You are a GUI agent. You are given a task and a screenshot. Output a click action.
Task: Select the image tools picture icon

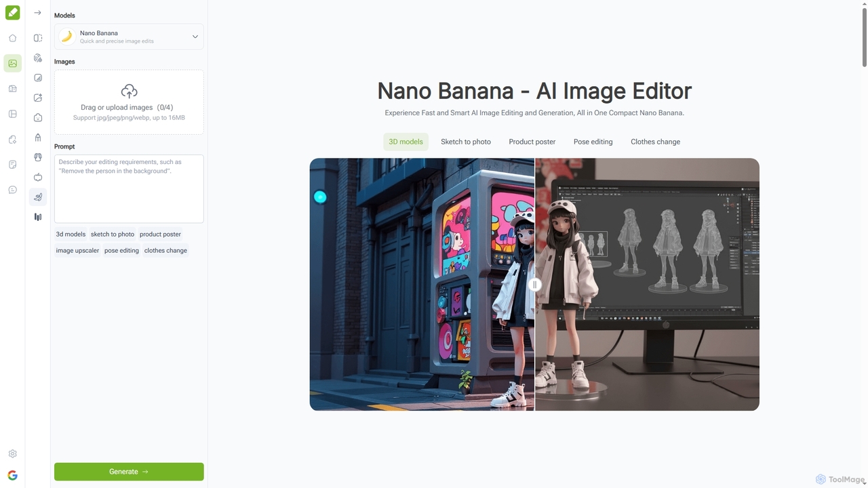click(x=12, y=63)
